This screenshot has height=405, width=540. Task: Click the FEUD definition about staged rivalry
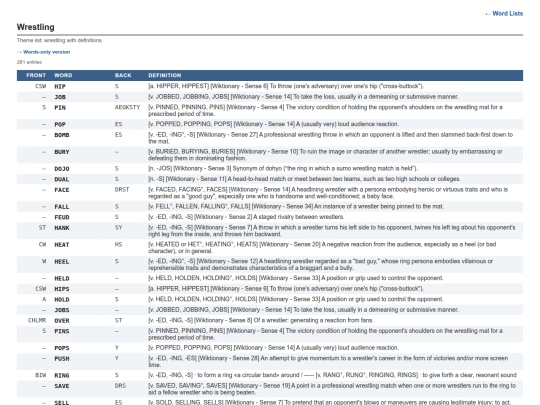pyautogui.click(x=246, y=217)
